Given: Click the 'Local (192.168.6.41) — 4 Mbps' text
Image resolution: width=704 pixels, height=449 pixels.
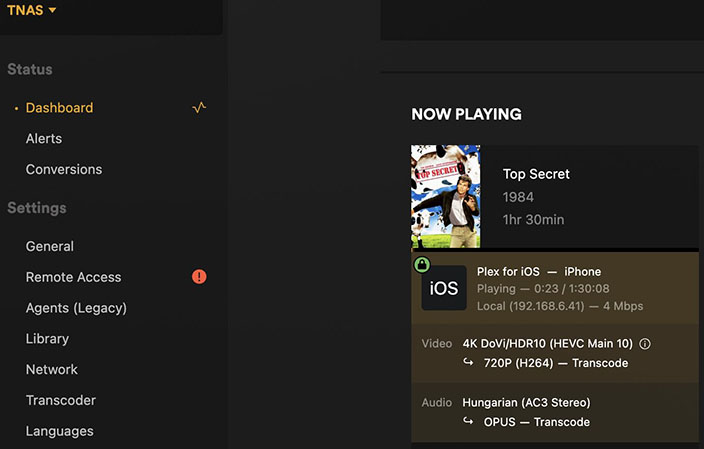Looking at the screenshot, I should point(560,306).
